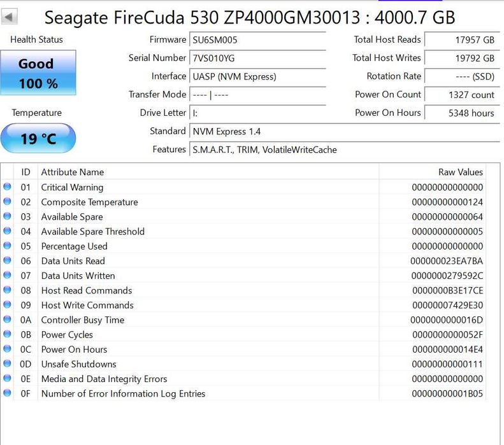Click raw value 00000000000064
This screenshot has width=504, height=445.
pos(447,217)
